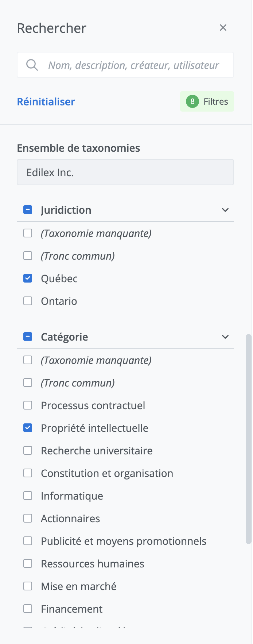Collapse the Juridiction section chevron

[x=225, y=210]
